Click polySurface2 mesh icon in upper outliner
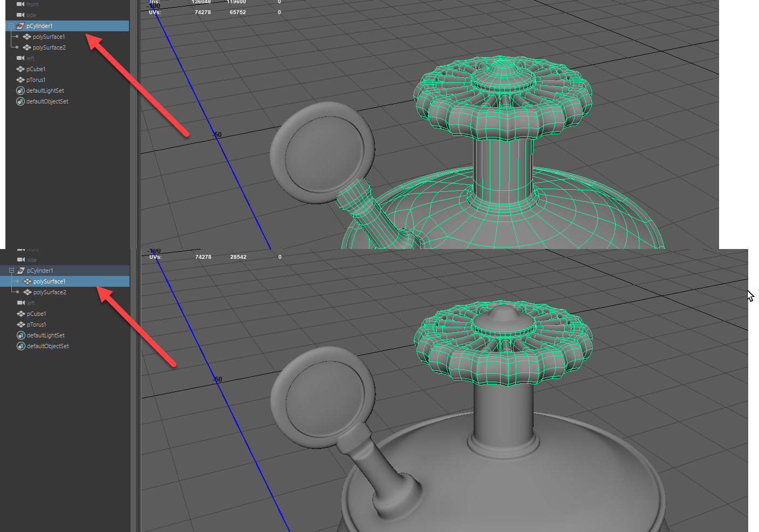 [x=27, y=47]
